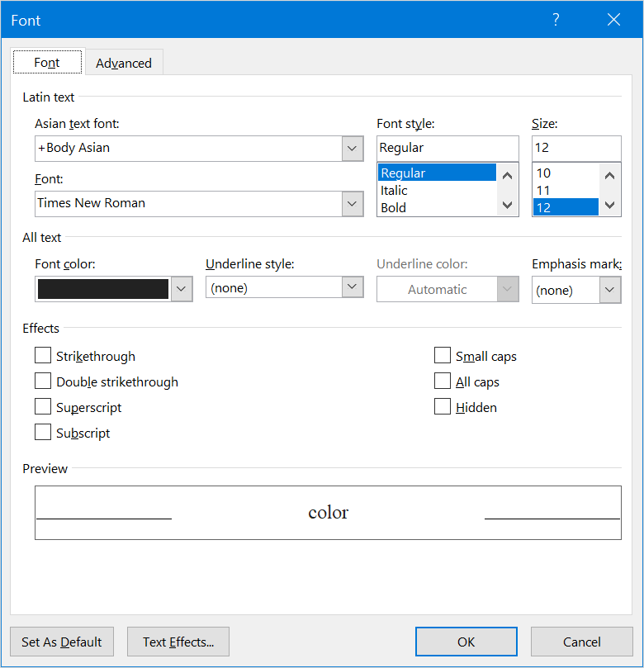The height and width of the screenshot is (668, 644).
Task: Turn on Small caps
Action: point(443,356)
